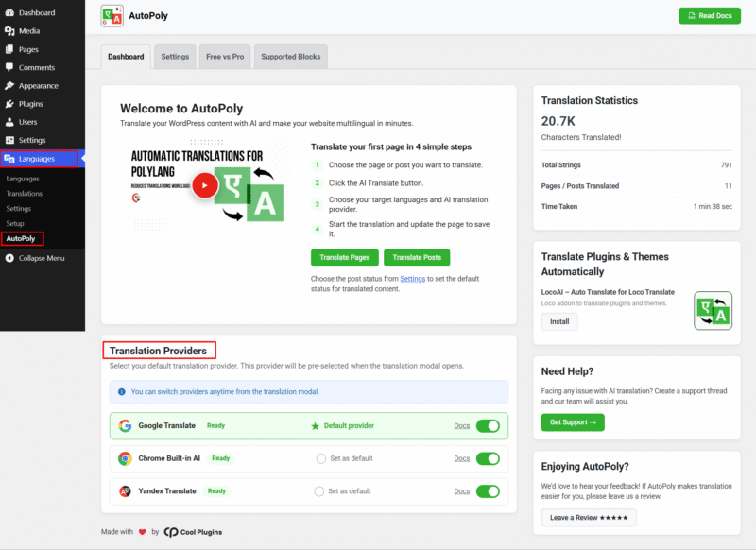Viewport: 756px width, 550px height.
Task: Click the Users person icon
Action: coord(9,122)
